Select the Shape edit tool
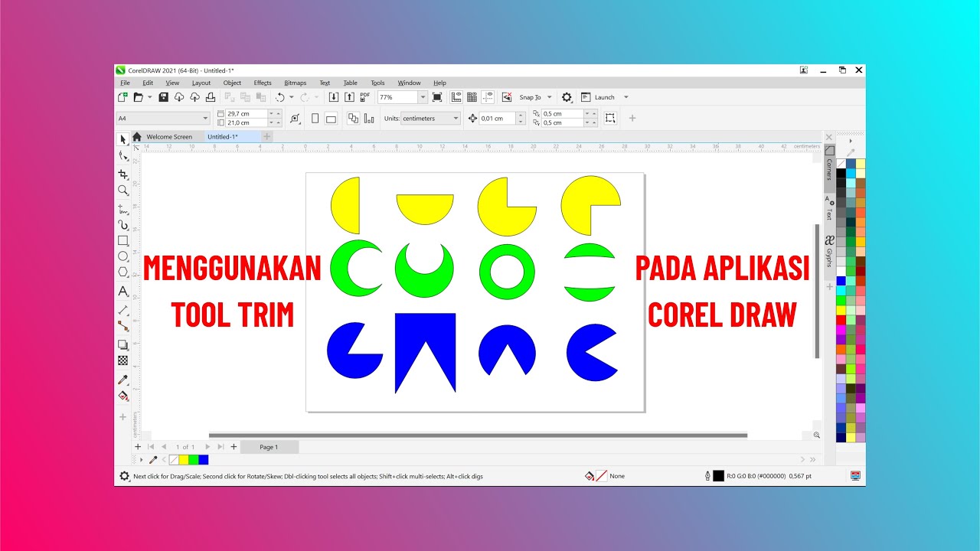Viewport: 980px width, 551px height. (122, 156)
